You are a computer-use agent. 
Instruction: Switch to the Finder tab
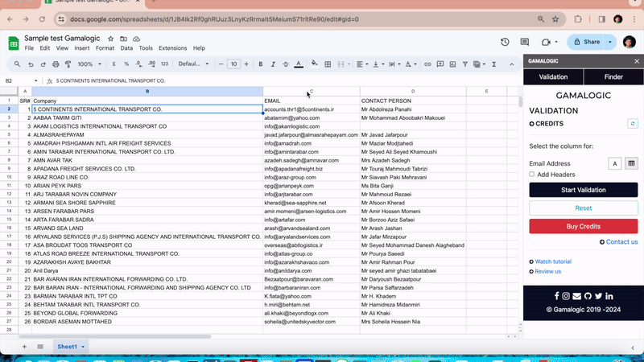pos(613,77)
